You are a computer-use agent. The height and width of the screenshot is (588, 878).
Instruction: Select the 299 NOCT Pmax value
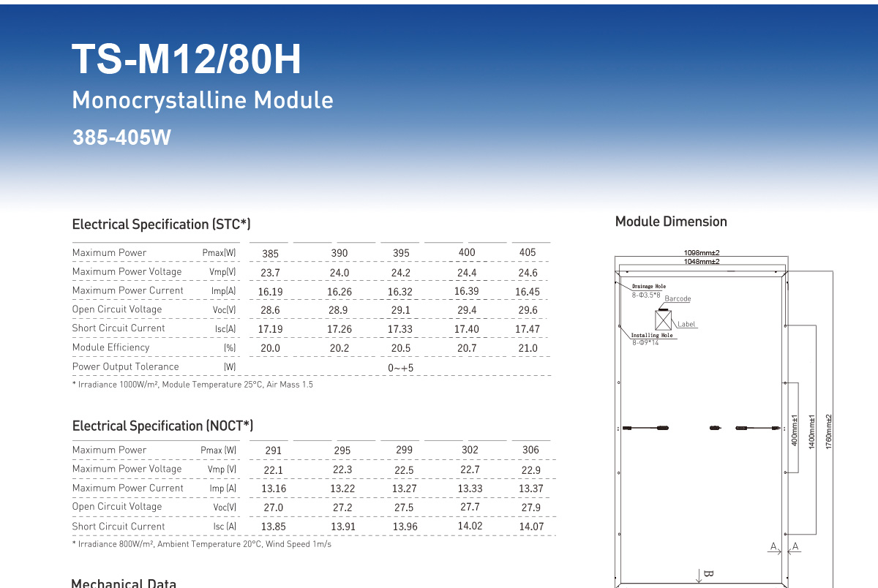[x=404, y=450]
